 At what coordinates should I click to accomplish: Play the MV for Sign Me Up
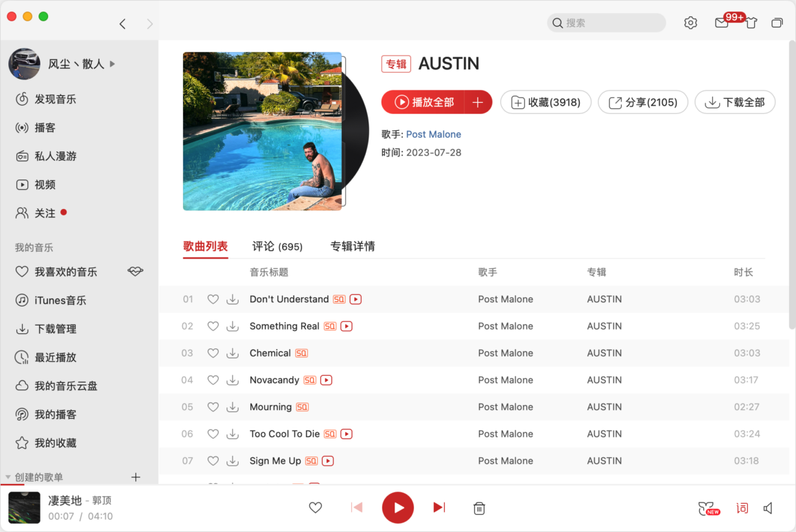pyautogui.click(x=328, y=461)
